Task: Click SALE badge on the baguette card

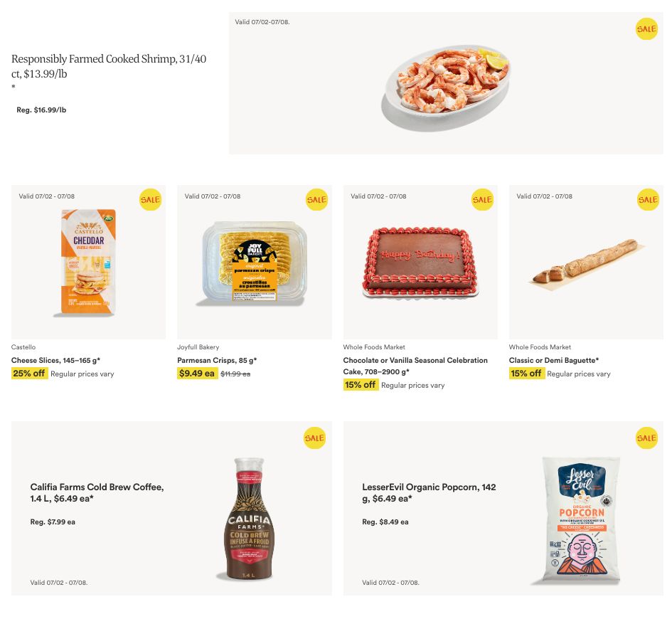Action: 648,200
